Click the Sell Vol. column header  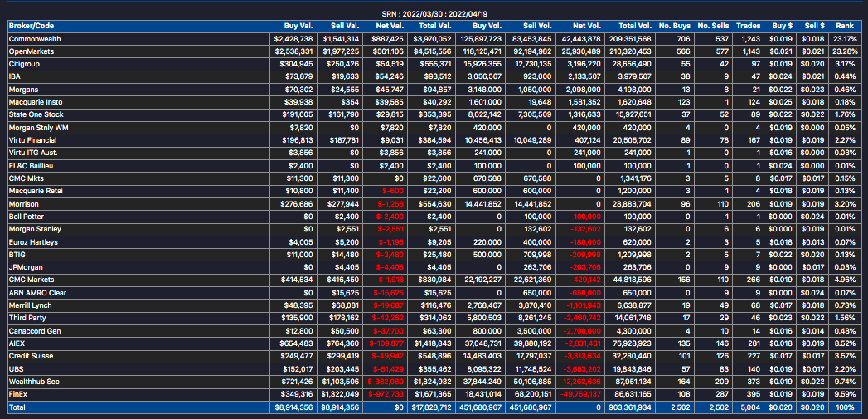pyautogui.click(x=537, y=26)
